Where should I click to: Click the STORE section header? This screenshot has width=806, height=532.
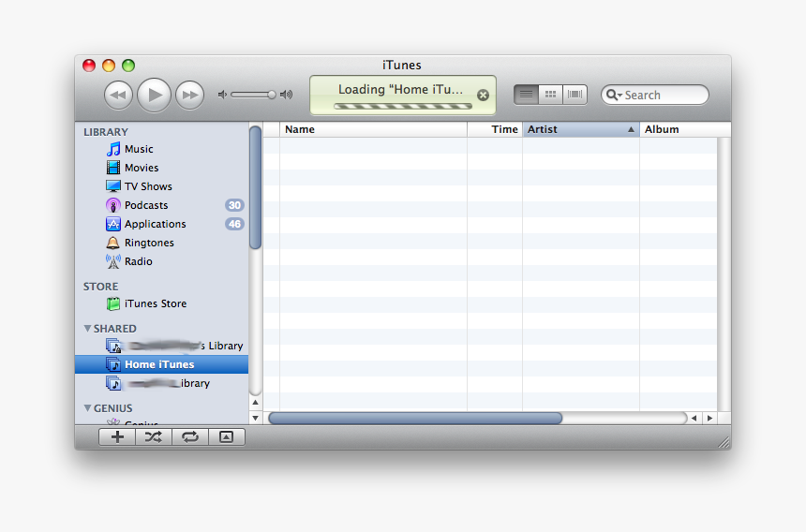(101, 287)
